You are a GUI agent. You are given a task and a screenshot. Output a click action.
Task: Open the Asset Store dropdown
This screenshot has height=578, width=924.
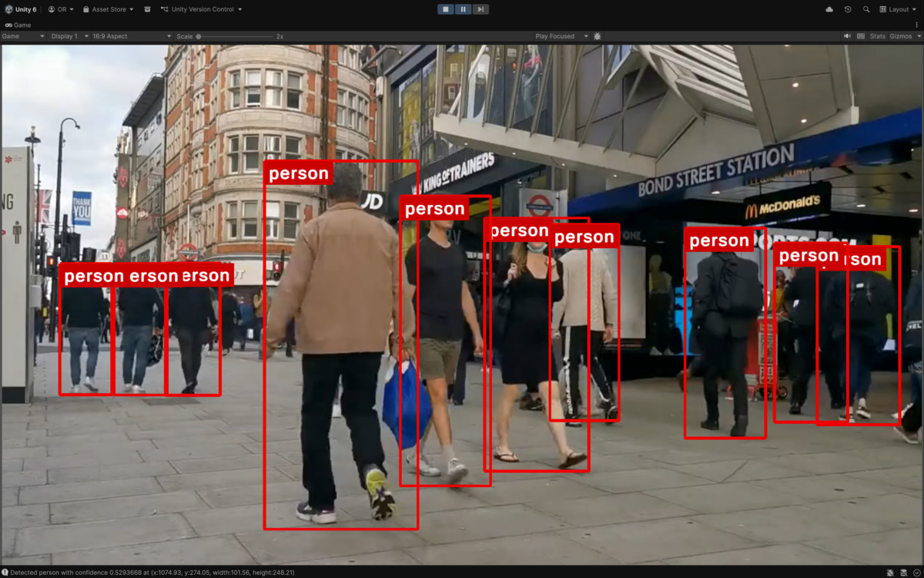[x=108, y=9]
